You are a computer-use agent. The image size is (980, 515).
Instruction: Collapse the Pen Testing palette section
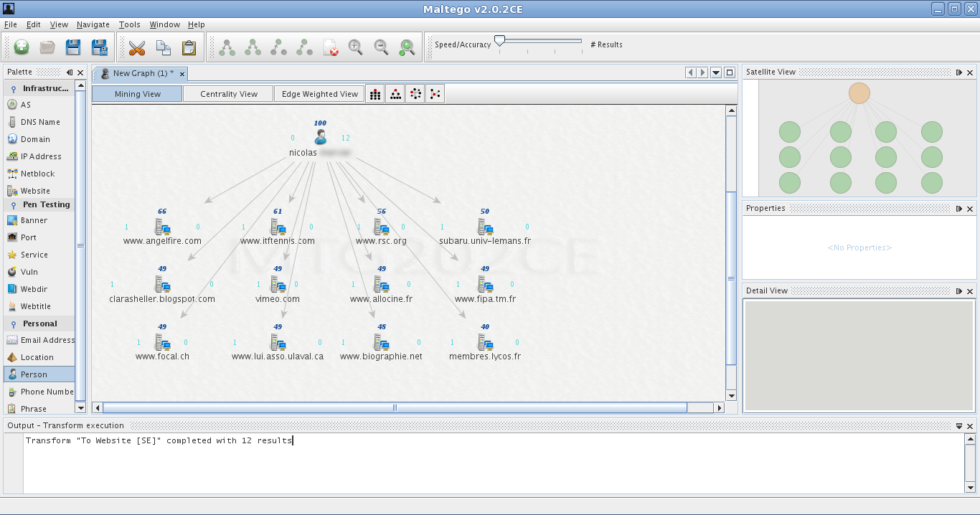[14, 205]
